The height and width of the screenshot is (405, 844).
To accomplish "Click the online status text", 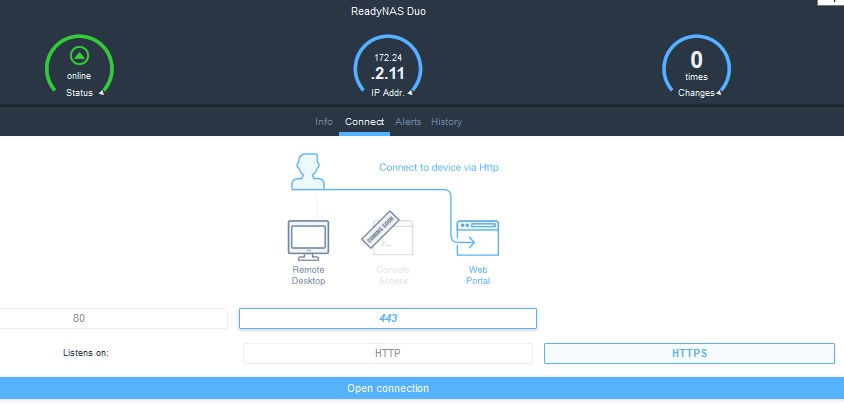I will tap(79, 76).
